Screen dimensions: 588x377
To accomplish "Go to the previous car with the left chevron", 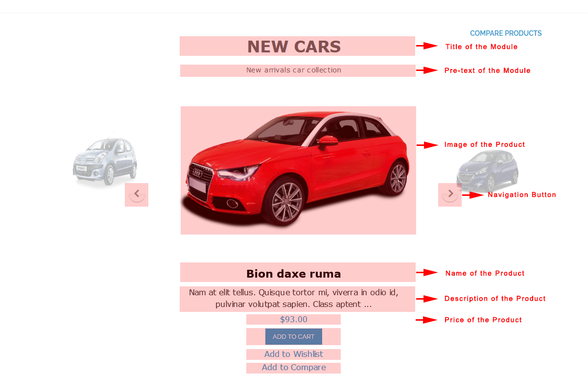I will coord(137,194).
